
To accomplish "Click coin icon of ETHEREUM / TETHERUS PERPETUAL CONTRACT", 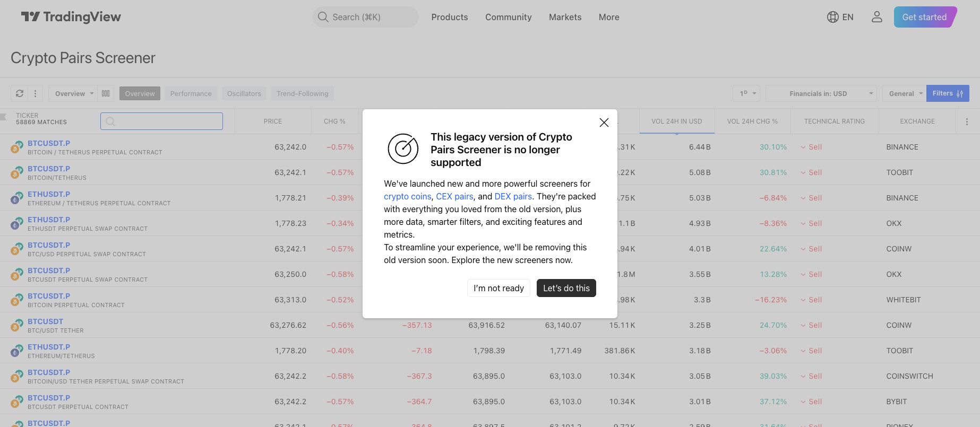I will 16,198.
